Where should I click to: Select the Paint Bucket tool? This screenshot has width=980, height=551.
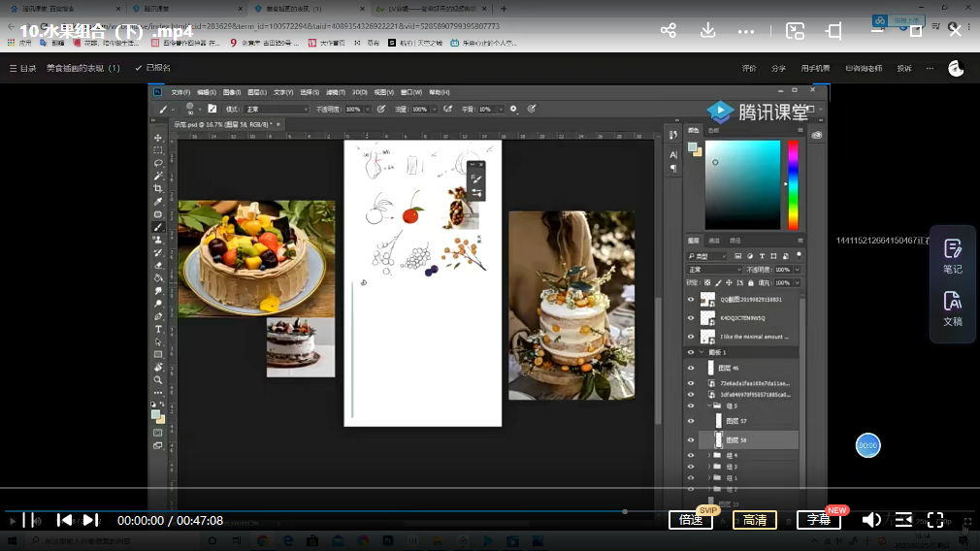coord(158,278)
